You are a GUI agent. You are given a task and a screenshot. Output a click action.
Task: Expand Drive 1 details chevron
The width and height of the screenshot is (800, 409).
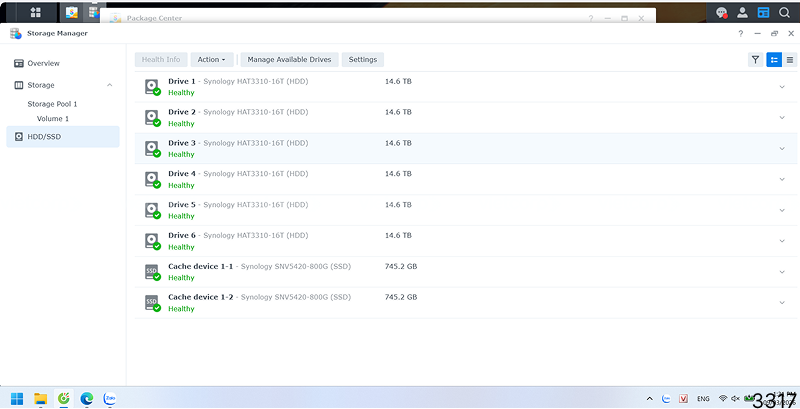(x=782, y=87)
